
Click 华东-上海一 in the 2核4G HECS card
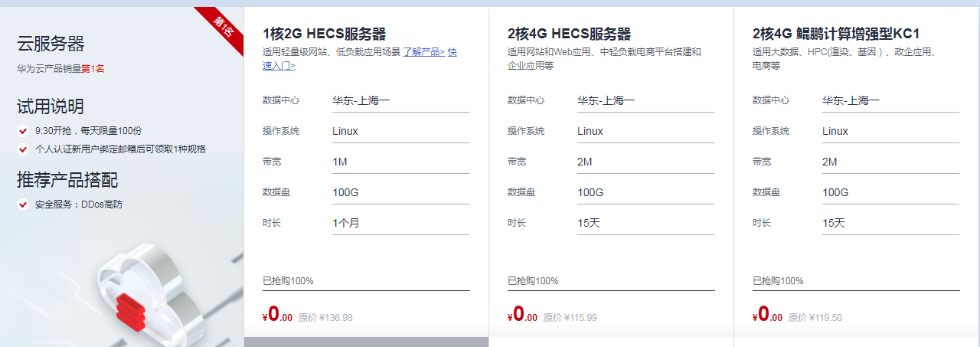click(606, 100)
